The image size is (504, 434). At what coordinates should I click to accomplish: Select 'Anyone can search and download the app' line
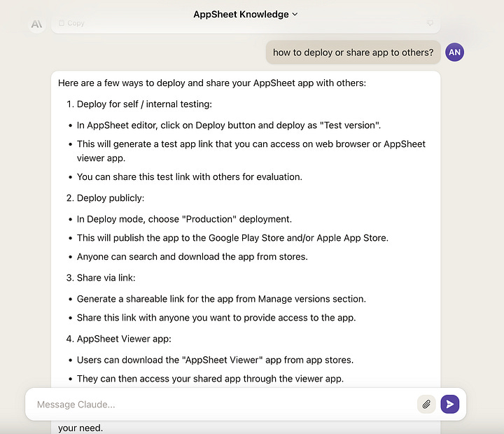coord(192,256)
